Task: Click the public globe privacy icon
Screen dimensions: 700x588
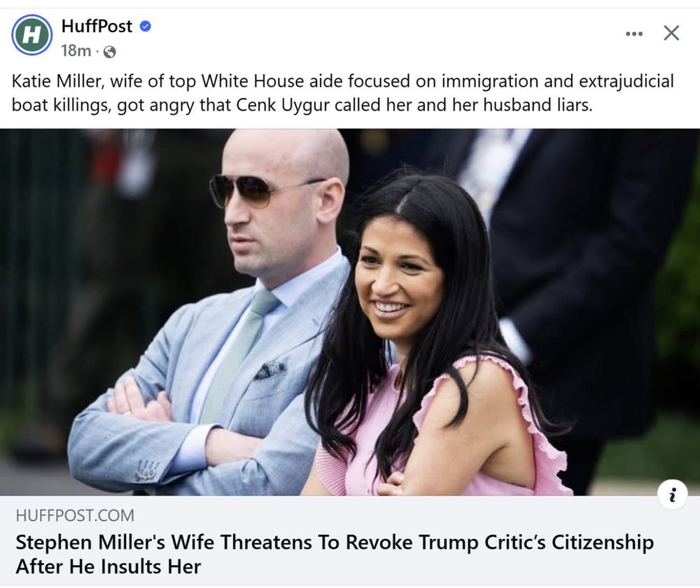Action: [x=109, y=52]
